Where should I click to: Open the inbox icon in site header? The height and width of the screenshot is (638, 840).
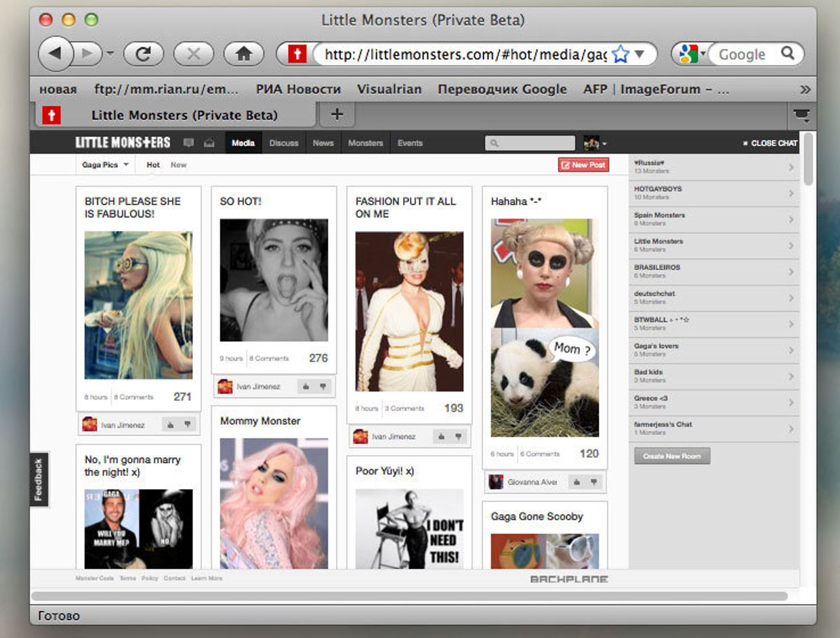209,143
